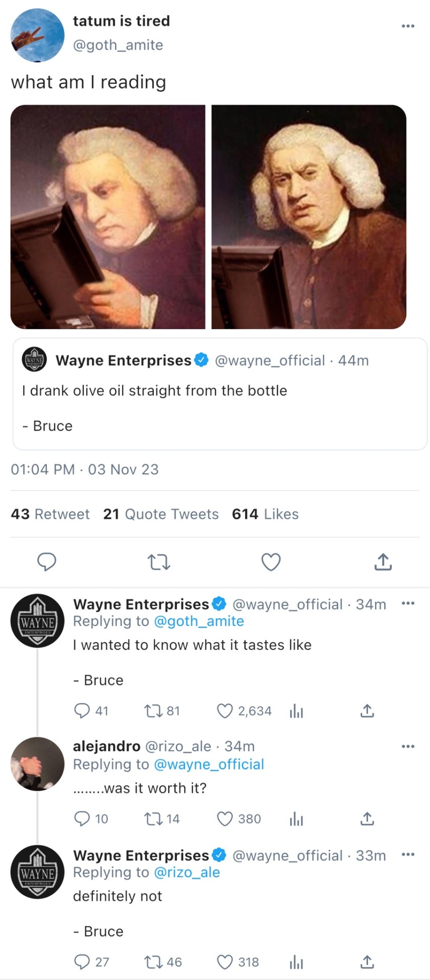Image resolution: width=430 pixels, height=980 pixels.
Task: Like alejandro's "was it worth it?" reply
Action: [225, 819]
